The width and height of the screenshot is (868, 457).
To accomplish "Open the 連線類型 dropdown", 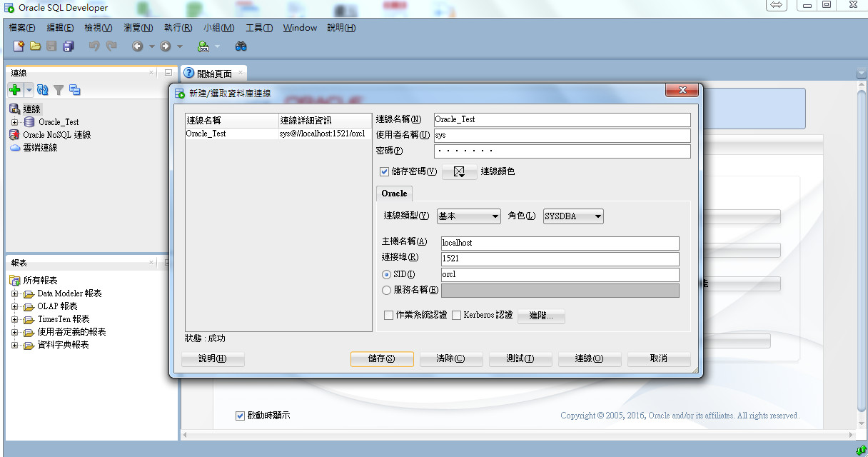I will (469, 216).
